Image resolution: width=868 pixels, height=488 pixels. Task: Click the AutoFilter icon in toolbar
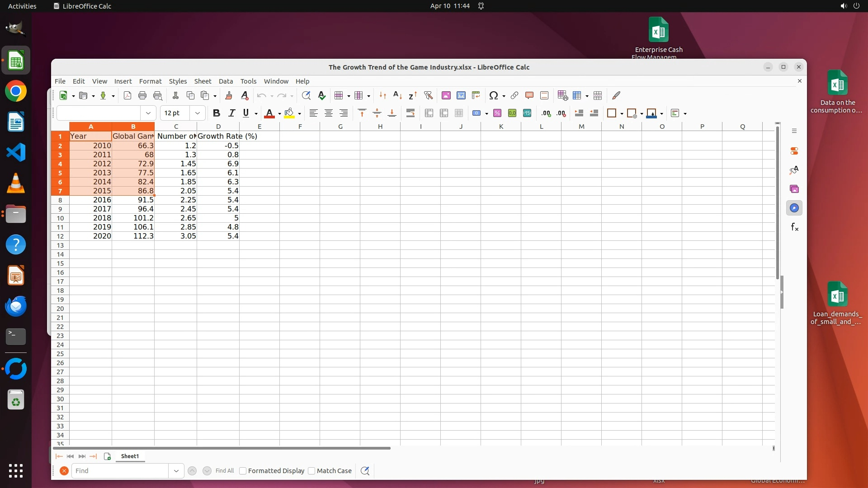tap(428, 95)
